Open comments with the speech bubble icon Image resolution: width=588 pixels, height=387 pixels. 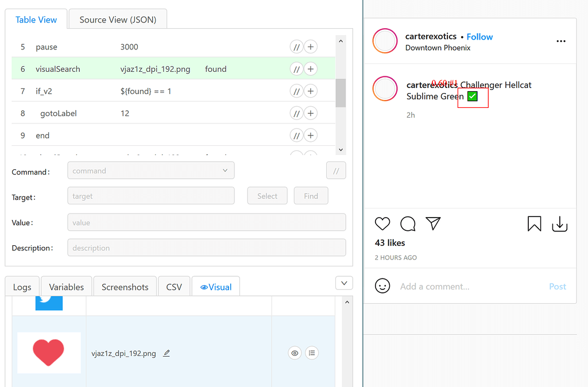(x=408, y=224)
